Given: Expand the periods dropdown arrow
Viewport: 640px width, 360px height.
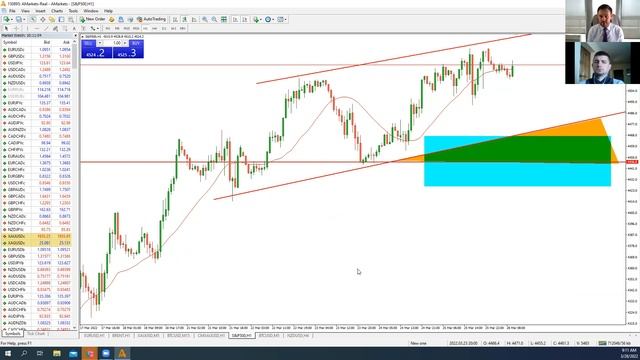Looking at the screenshot, I should [273, 19].
